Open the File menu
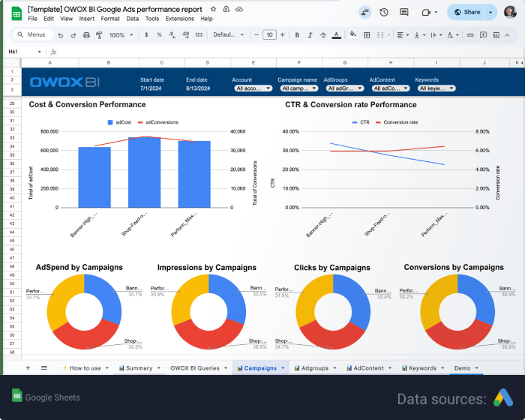Screen dimensions: 525x420 [x=32, y=19]
